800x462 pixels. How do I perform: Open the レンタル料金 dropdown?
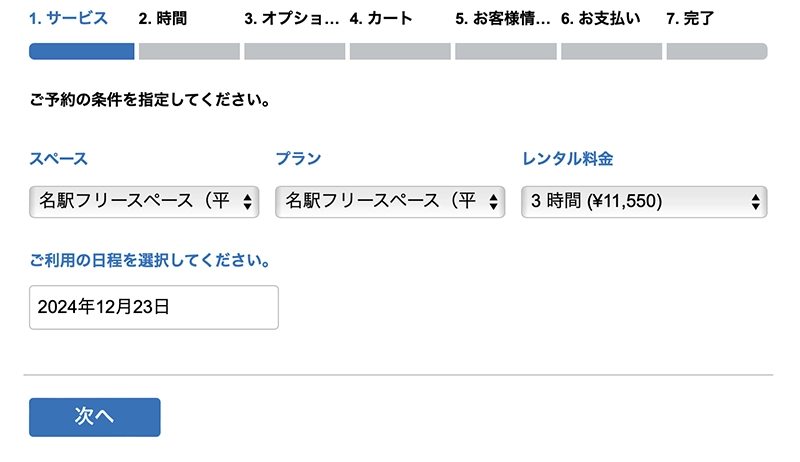tap(644, 201)
